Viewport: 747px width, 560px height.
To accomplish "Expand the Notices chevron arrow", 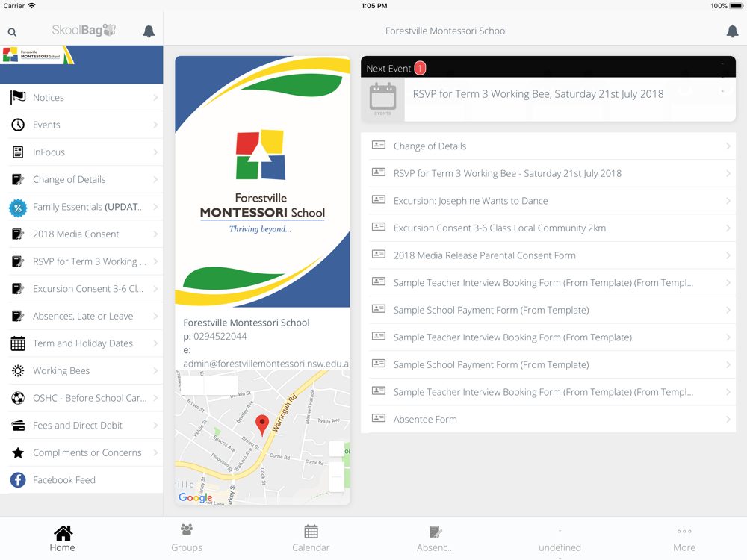I will (x=155, y=98).
